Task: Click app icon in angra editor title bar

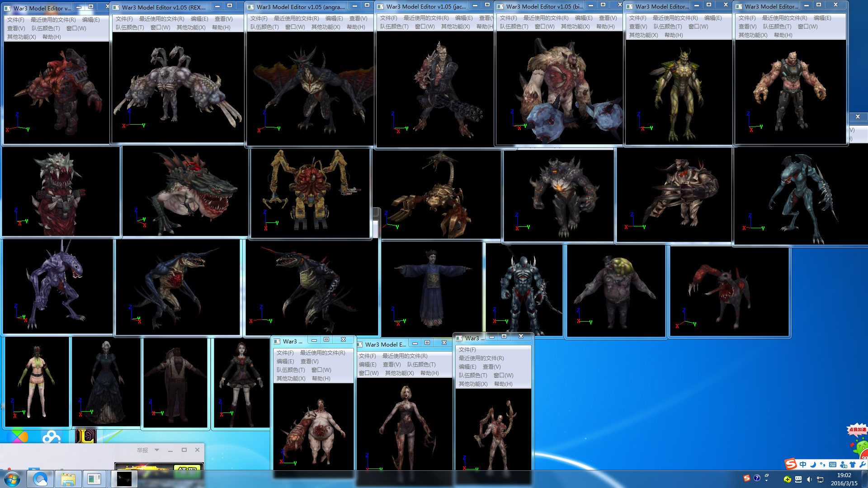Action: click(250, 7)
